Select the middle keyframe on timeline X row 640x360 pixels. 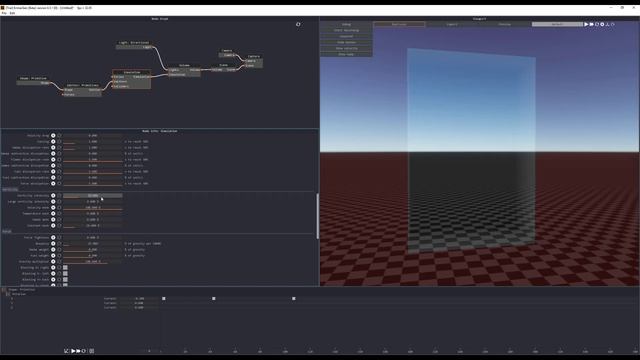click(x=213, y=298)
